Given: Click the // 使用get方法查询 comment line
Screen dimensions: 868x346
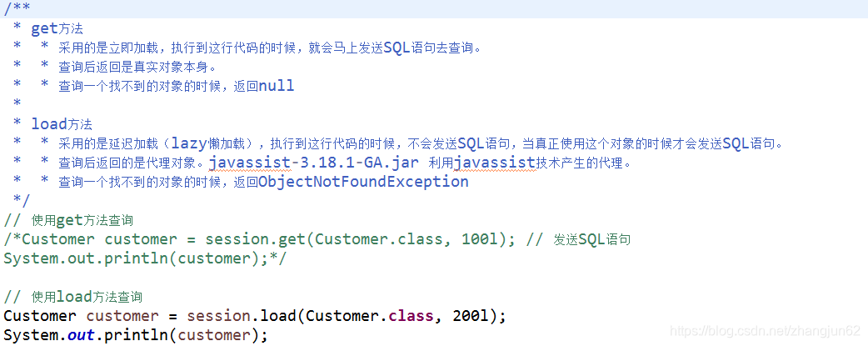Looking at the screenshot, I should point(68,220).
